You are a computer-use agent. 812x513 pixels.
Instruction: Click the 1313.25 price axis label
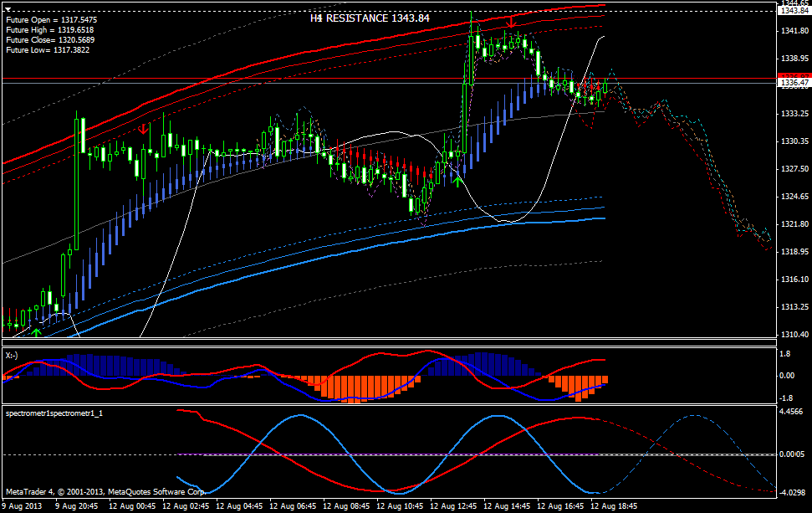click(x=794, y=307)
